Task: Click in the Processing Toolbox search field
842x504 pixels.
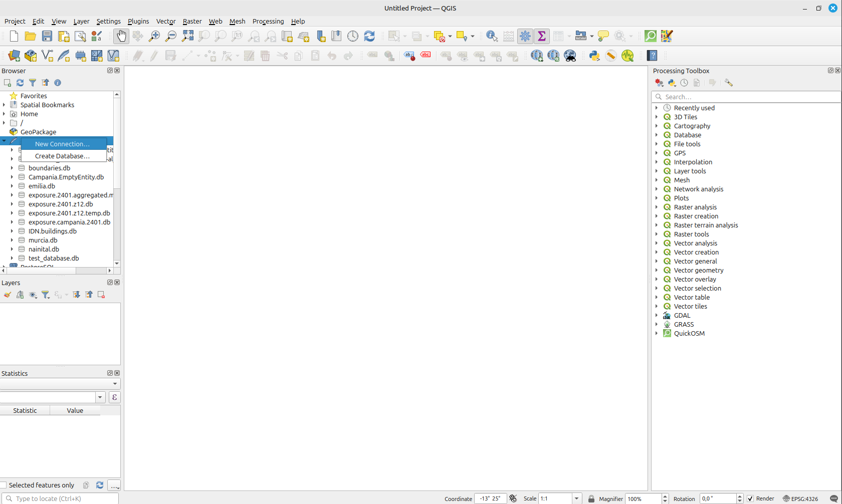Action: point(746,97)
